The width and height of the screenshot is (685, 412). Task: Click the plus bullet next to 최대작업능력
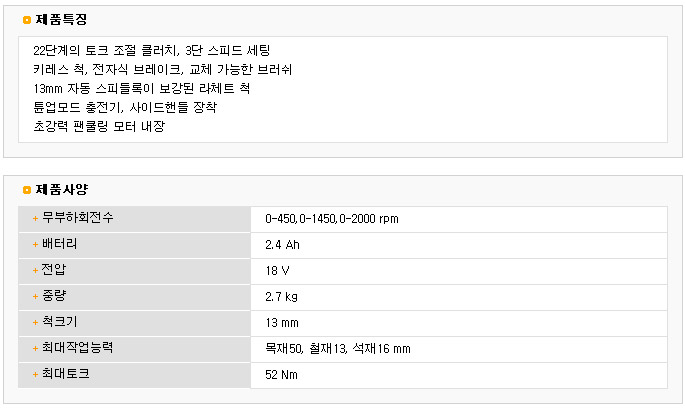point(35,348)
